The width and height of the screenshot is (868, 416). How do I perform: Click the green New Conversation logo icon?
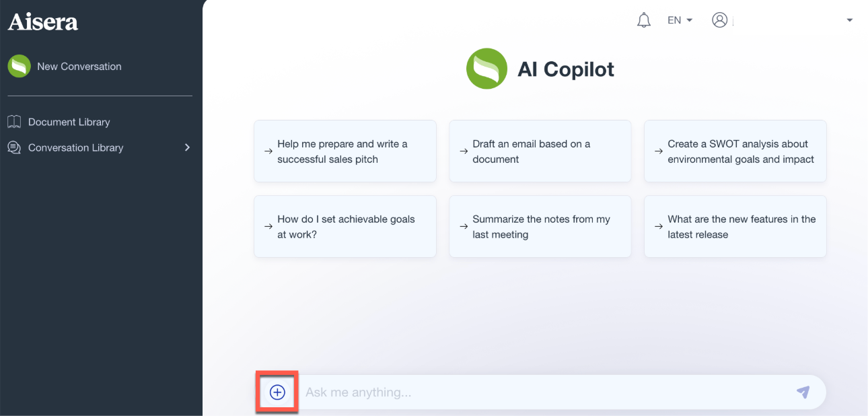(19, 66)
